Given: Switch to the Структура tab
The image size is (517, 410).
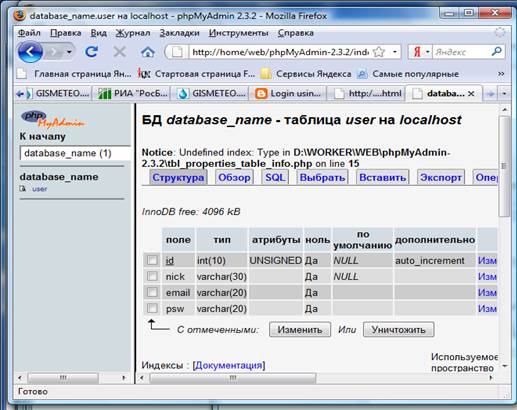Looking at the screenshot, I should tap(178, 177).
